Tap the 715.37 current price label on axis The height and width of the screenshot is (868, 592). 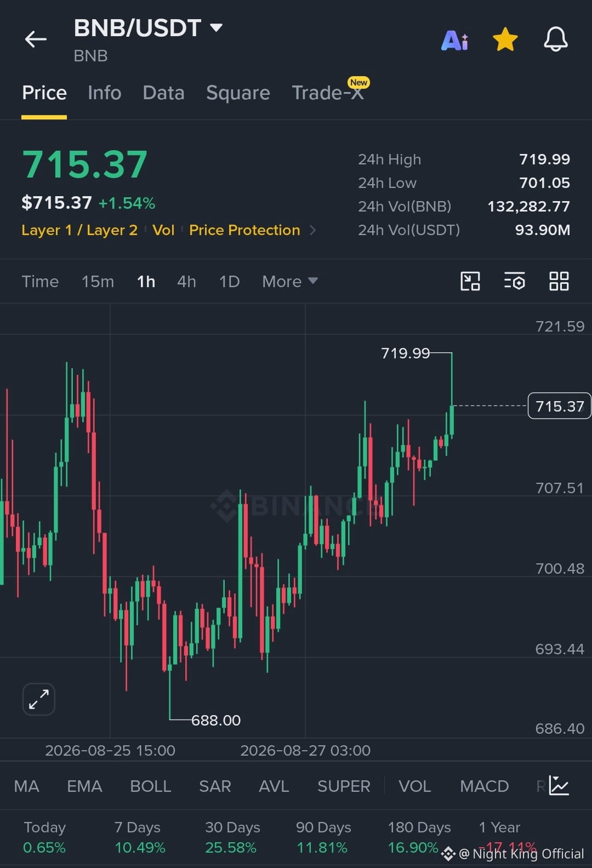click(x=559, y=406)
